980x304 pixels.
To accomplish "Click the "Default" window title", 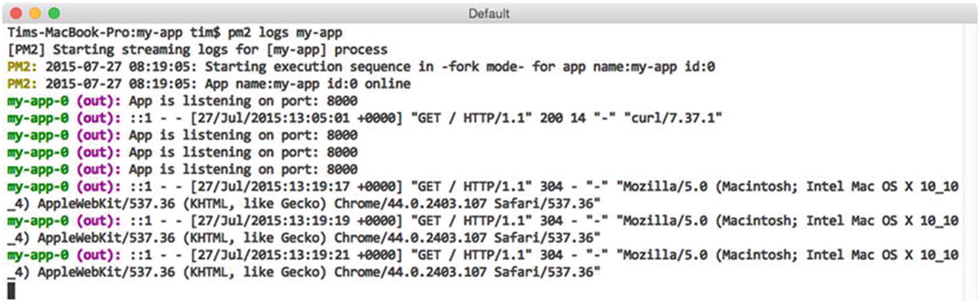I will [x=489, y=14].
